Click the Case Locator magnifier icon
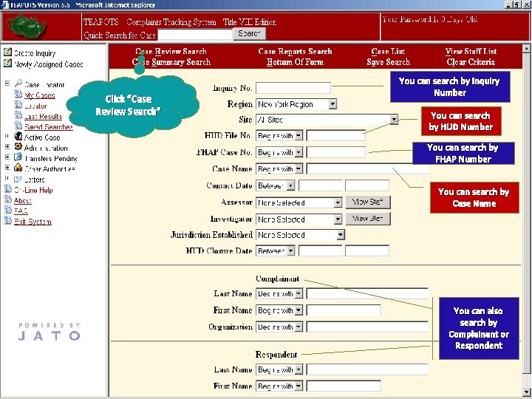This screenshot has height=399, width=532. pyautogui.click(x=18, y=83)
